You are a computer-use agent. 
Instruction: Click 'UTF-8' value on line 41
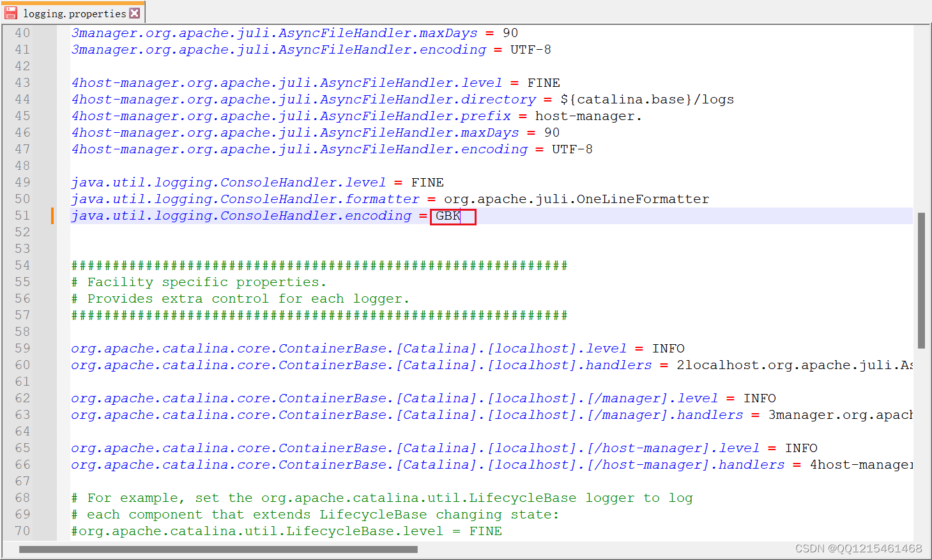531,50
